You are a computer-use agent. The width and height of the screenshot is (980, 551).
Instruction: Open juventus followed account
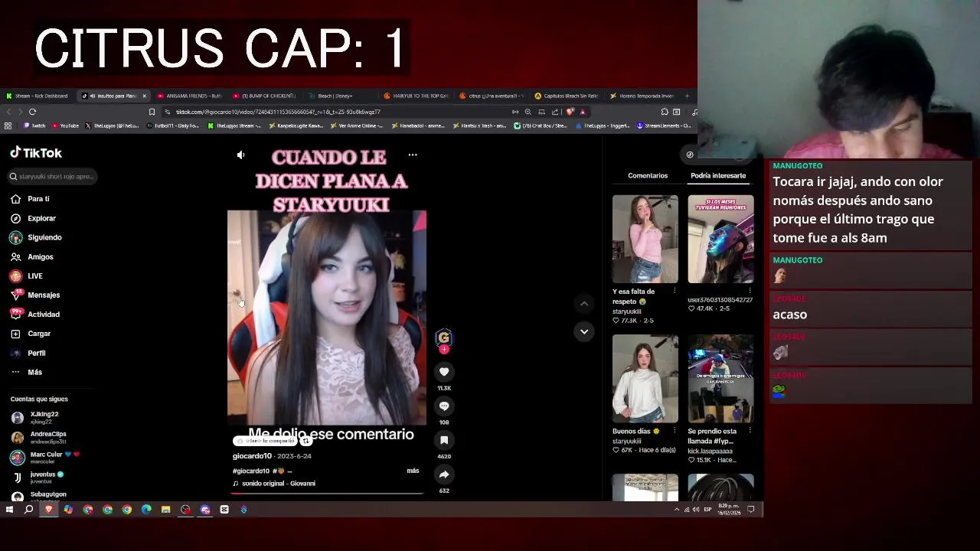[38, 478]
